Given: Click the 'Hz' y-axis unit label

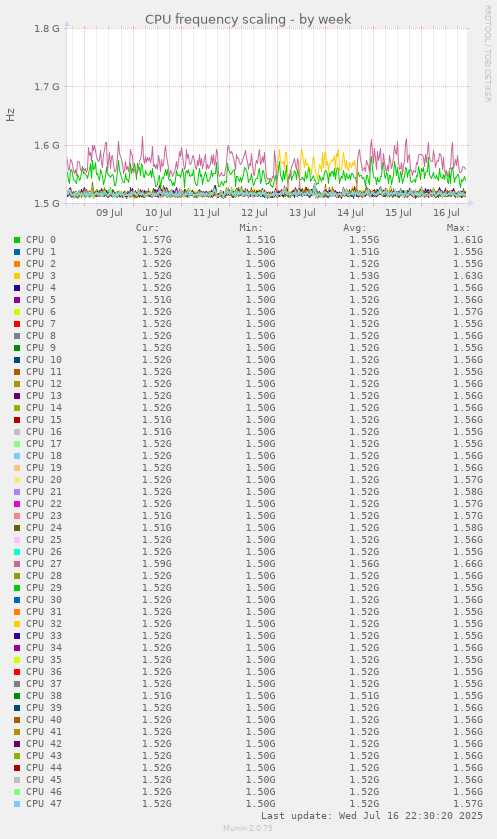Looking at the screenshot, I should (11, 115).
